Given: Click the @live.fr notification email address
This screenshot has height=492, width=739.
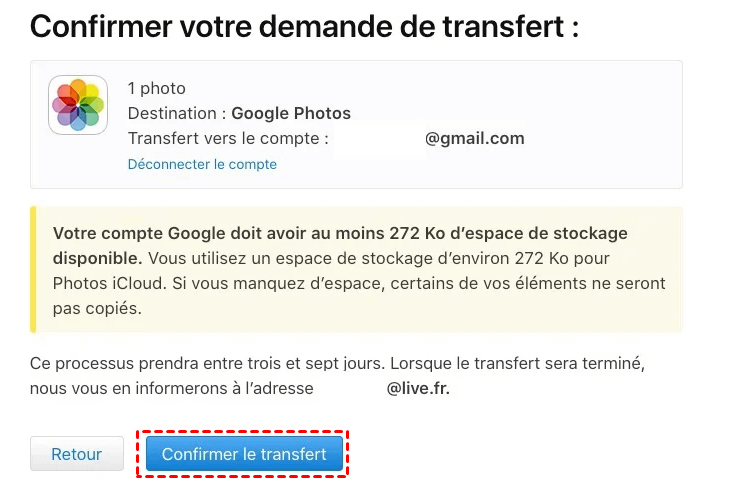Looking at the screenshot, I should pos(418,388).
